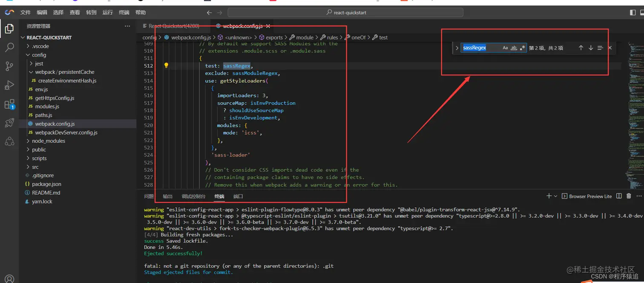Collapse the config folder
This screenshot has height=283, width=644.
pos(28,55)
